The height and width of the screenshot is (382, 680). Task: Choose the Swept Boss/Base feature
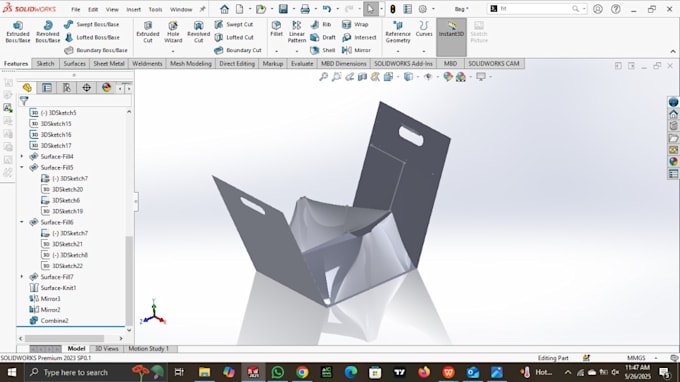pyautogui.click(x=92, y=25)
